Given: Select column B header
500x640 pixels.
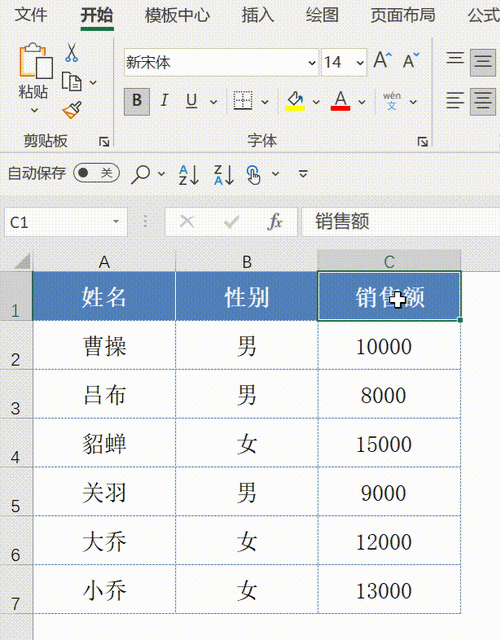Looking at the screenshot, I should click(247, 261).
